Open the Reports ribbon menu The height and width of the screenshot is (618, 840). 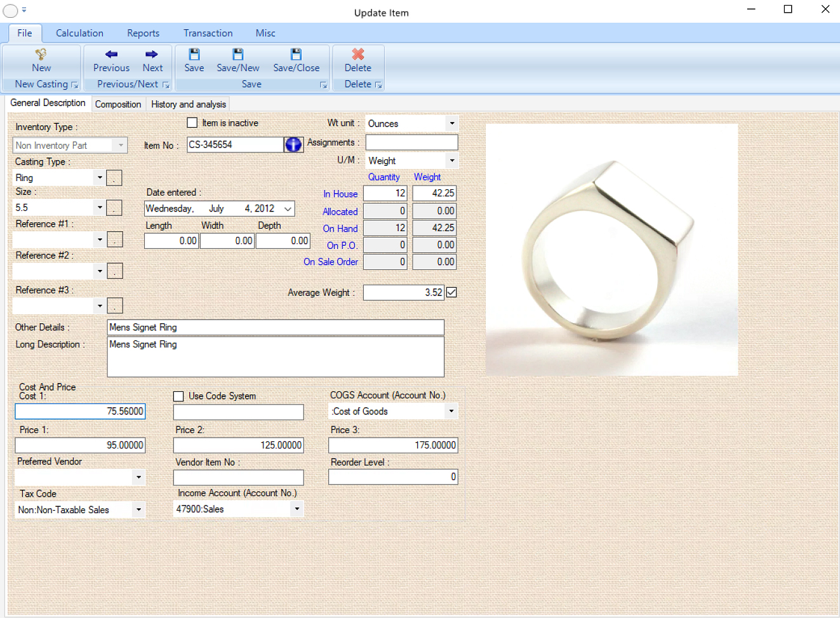143,33
